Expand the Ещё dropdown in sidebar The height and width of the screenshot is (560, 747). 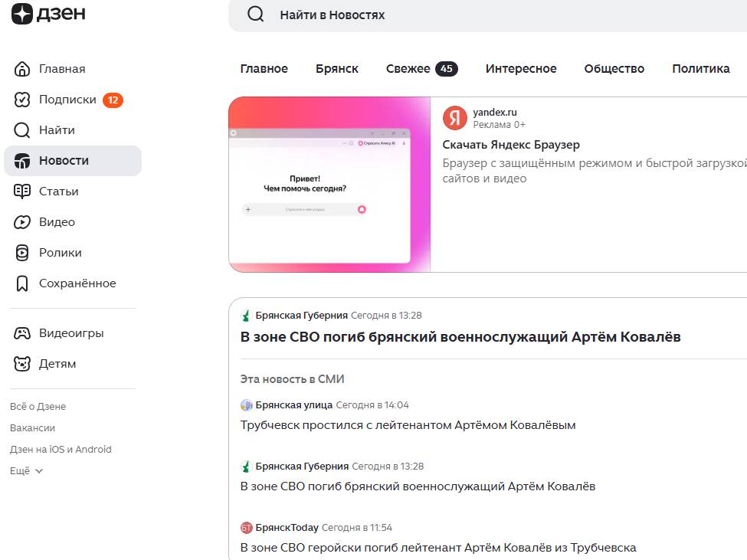27,471
